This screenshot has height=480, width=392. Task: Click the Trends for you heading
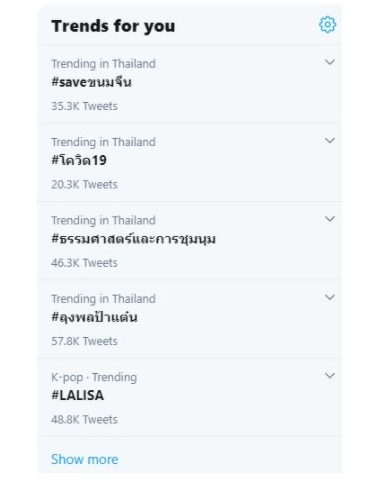click(113, 26)
